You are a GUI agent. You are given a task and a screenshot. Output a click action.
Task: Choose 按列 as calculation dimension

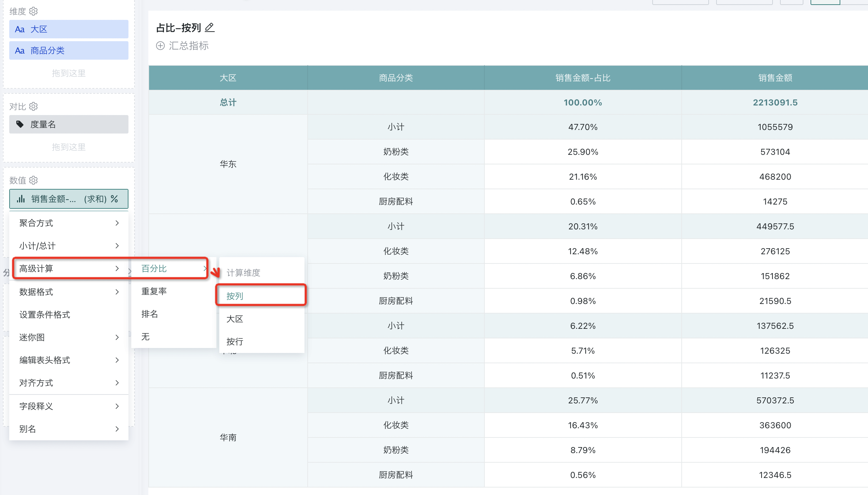(x=262, y=296)
